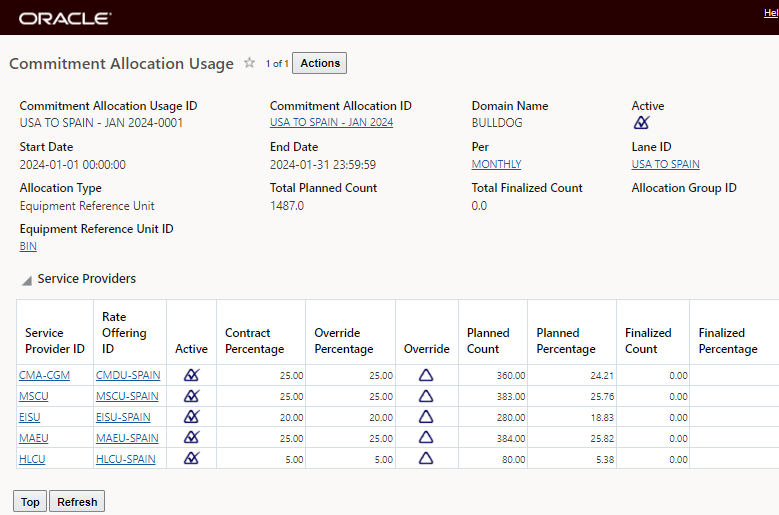
Task: Click the Oracle logo
Action: 65,18
